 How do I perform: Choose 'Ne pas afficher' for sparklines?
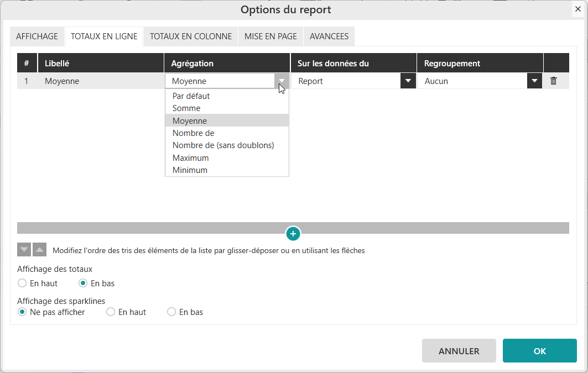click(22, 312)
